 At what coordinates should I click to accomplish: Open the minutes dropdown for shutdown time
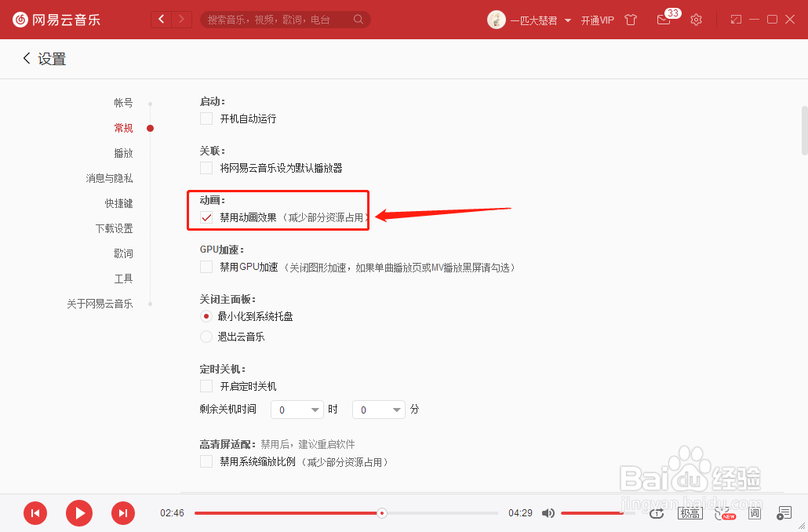[x=379, y=410]
